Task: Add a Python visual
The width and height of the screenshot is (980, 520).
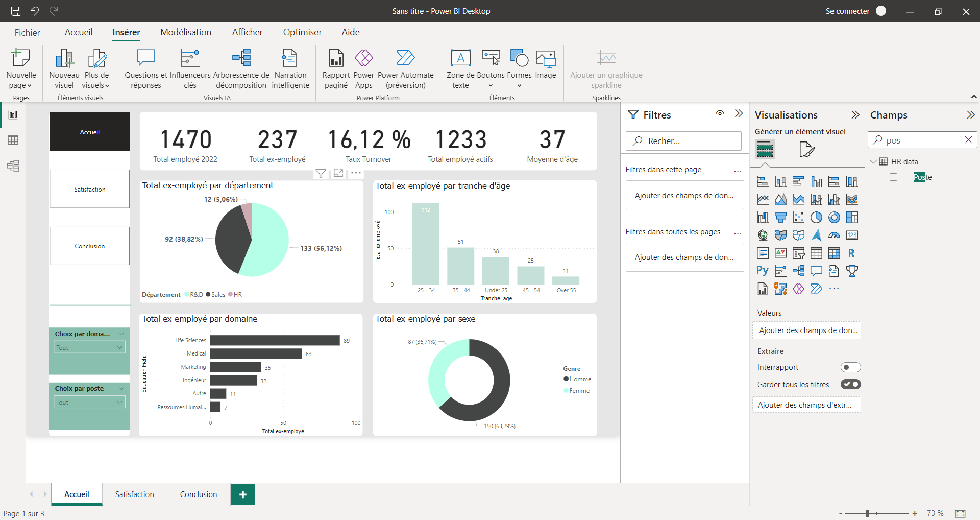Action: (x=762, y=270)
